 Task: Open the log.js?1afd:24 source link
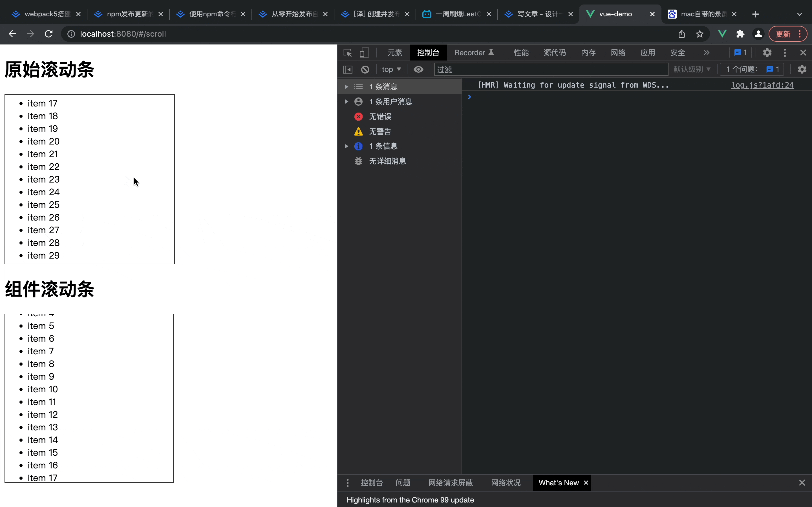click(762, 85)
